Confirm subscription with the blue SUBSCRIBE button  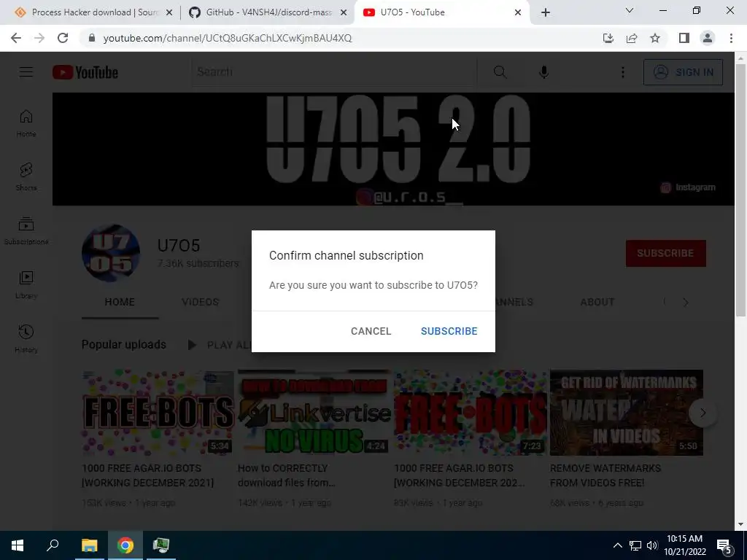coord(449,331)
